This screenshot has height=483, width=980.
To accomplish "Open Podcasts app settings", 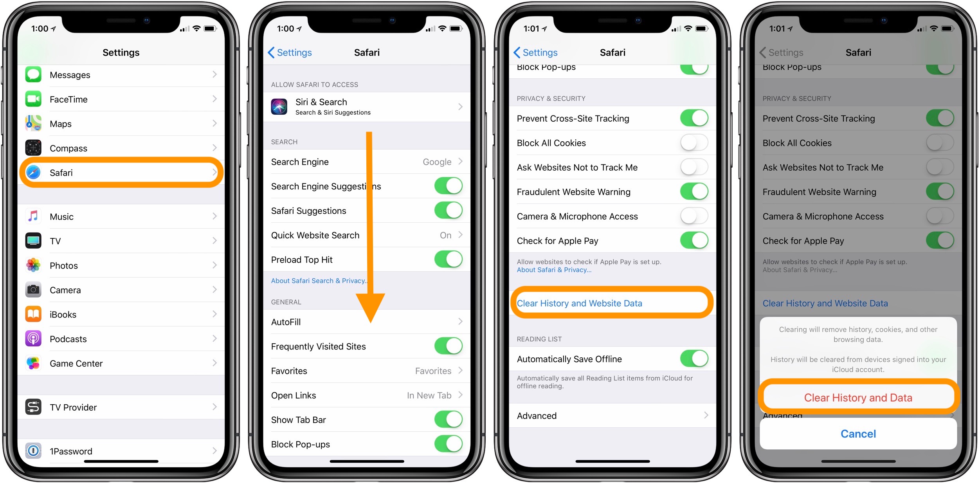I will coord(122,339).
